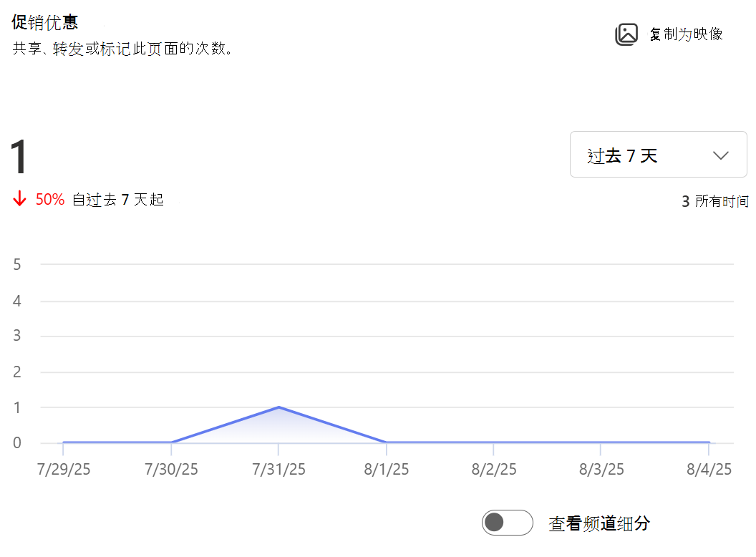Click the 复制为映像 label
756x557 pixels.
click(x=686, y=34)
